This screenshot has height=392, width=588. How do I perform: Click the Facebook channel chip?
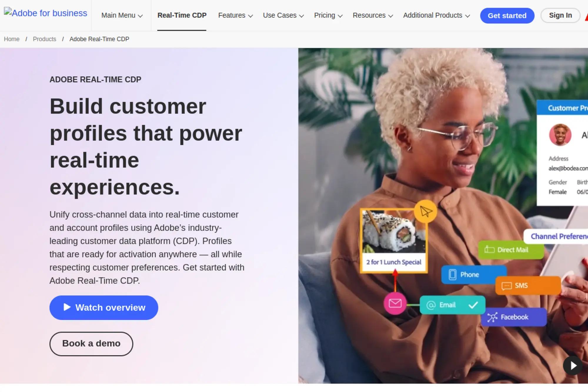pos(514,317)
